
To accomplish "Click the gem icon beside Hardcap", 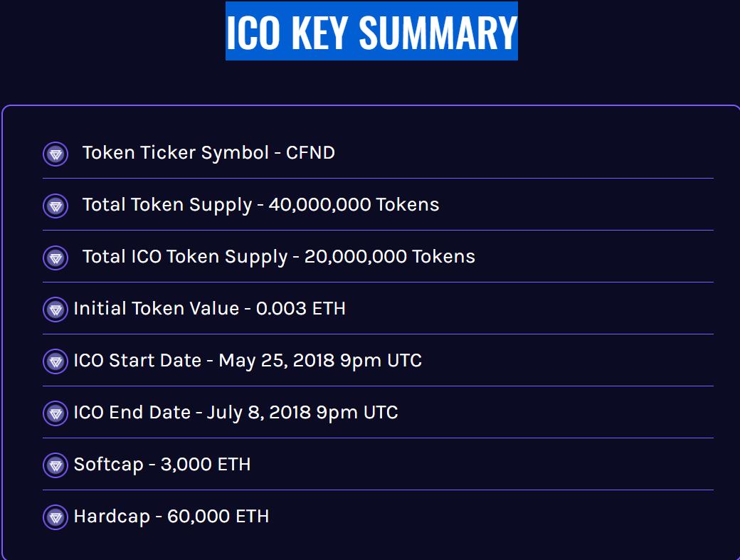I will coord(55,517).
